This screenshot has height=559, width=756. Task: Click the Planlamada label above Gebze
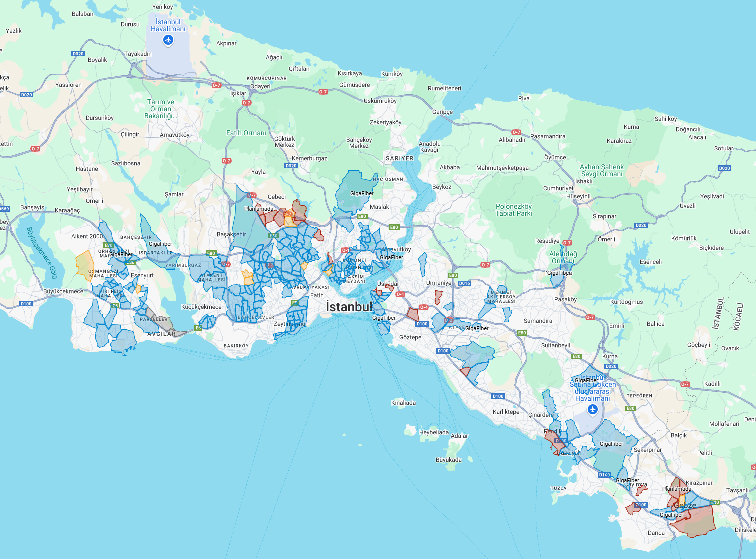tap(677, 489)
